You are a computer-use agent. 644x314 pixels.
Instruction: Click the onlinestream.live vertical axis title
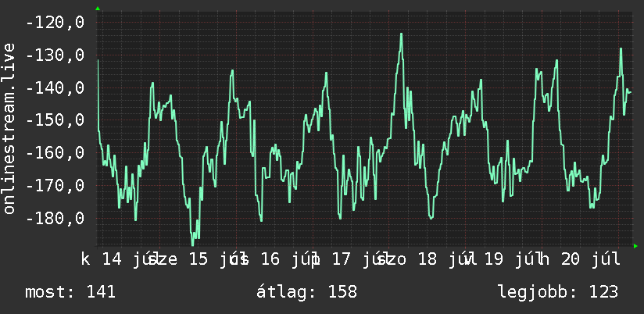pos(9,128)
